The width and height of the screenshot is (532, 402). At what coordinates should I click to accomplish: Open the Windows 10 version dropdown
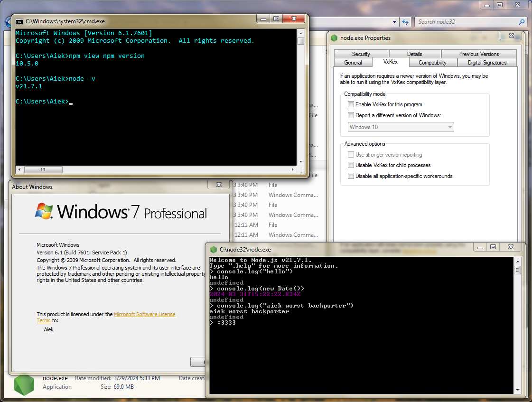coord(401,127)
